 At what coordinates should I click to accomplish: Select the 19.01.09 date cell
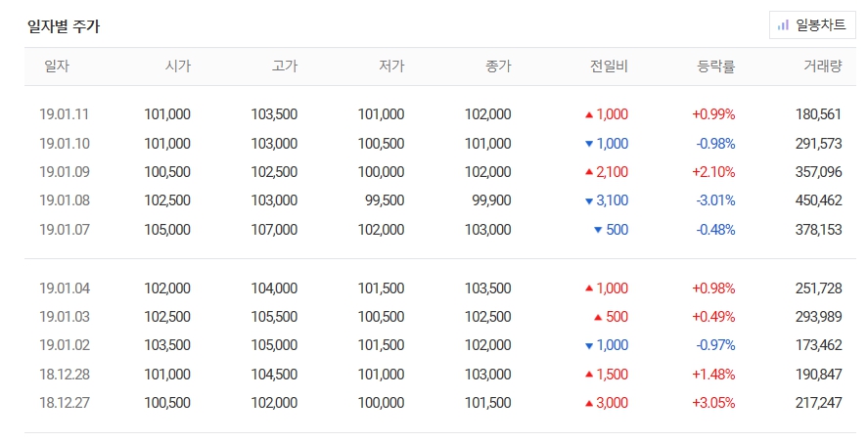[x=65, y=172]
